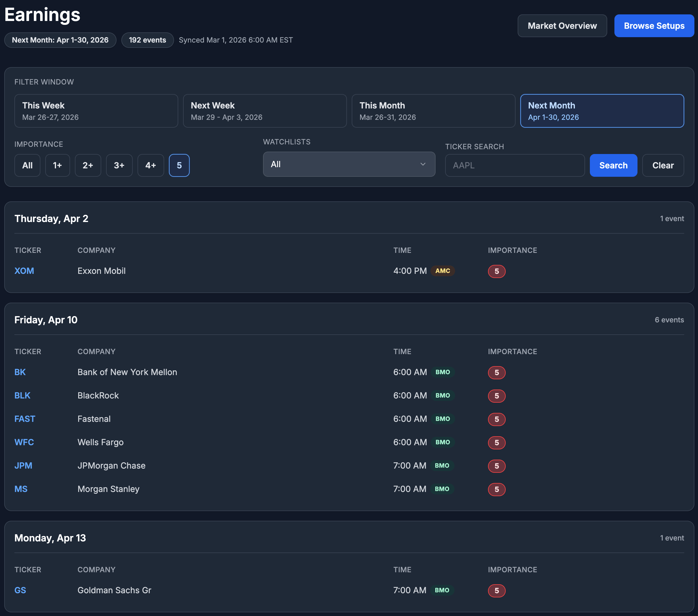Viewport: 698px width, 616px height.
Task: Select the This Month filter window
Action: tap(433, 111)
